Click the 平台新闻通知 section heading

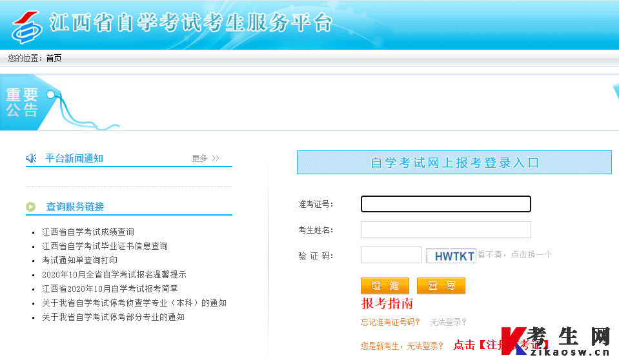coord(74,158)
